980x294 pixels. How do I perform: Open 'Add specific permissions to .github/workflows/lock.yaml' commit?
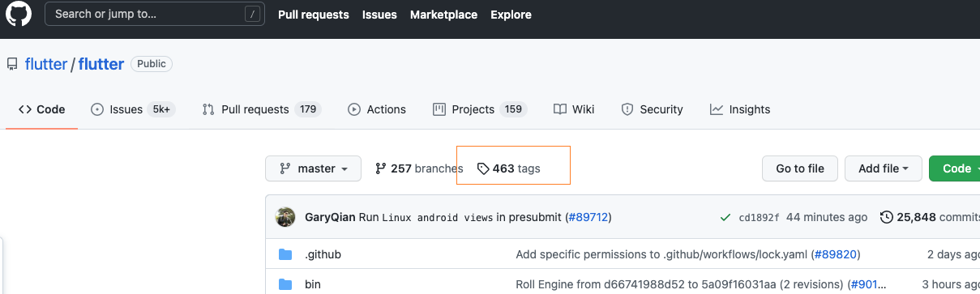(x=662, y=254)
